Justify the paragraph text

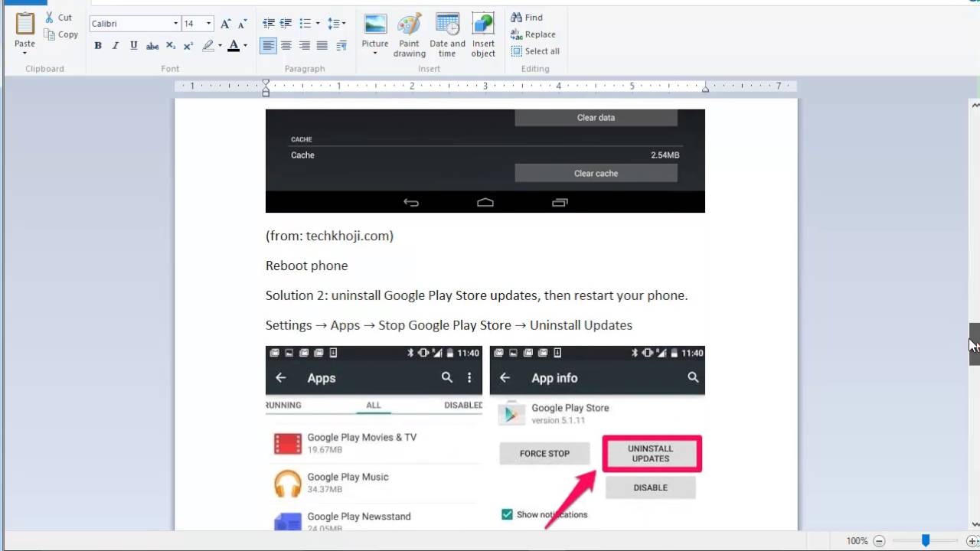pyautogui.click(x=322, y=46)
